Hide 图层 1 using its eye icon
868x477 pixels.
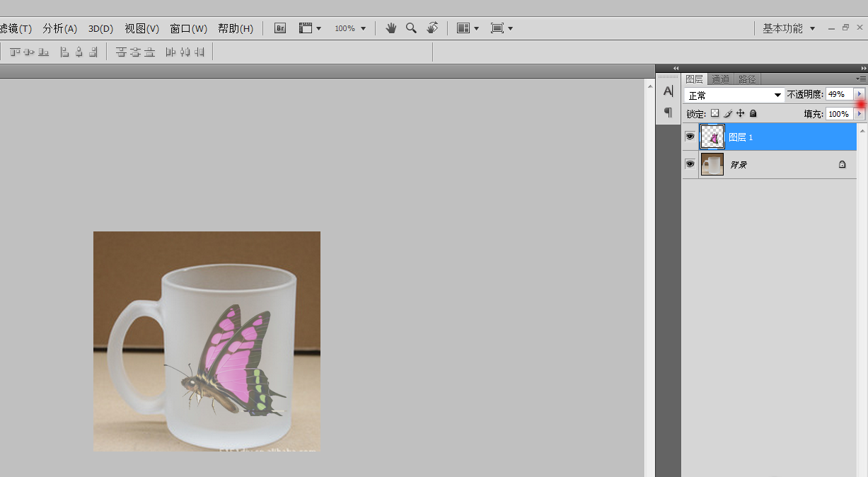click(x=690, y=137)
